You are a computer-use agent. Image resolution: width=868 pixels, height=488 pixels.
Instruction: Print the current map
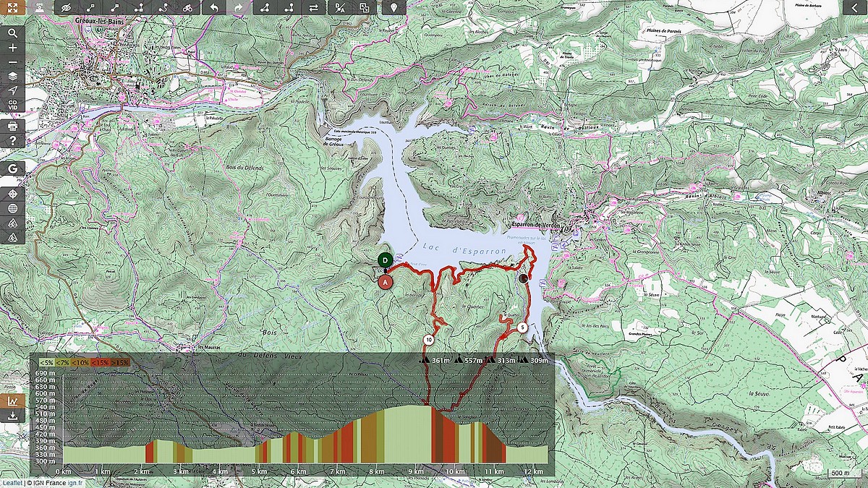[12, 126]
